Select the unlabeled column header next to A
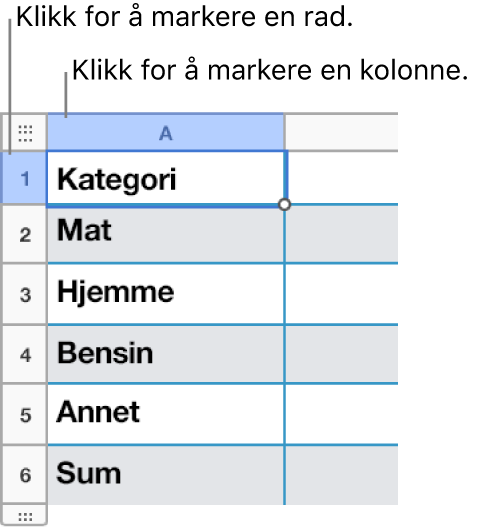 coord(342,133)
